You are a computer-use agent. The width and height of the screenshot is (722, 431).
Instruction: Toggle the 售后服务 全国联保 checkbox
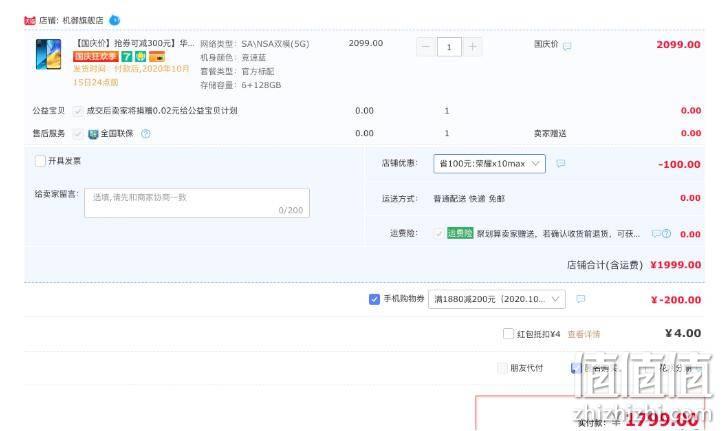tap(78, 134)
